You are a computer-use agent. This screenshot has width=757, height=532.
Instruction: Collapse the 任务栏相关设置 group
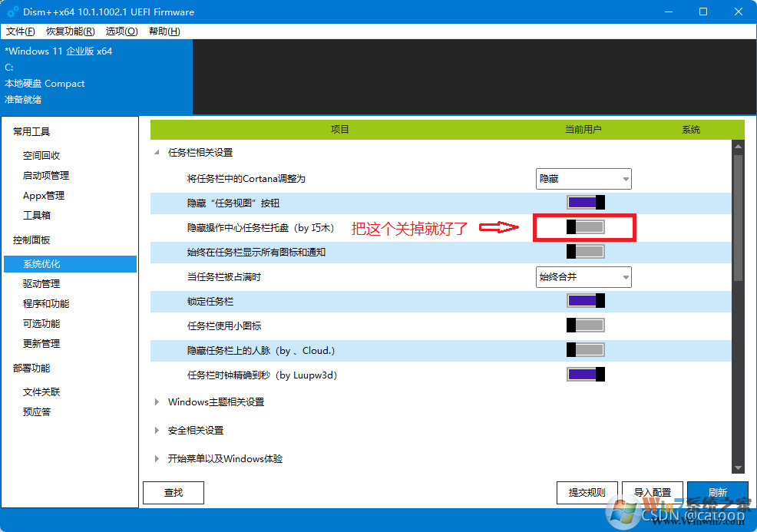(157, 153)
